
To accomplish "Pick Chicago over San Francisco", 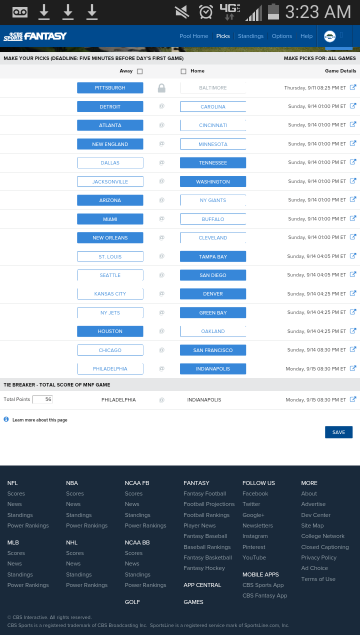I will [110, 350].
